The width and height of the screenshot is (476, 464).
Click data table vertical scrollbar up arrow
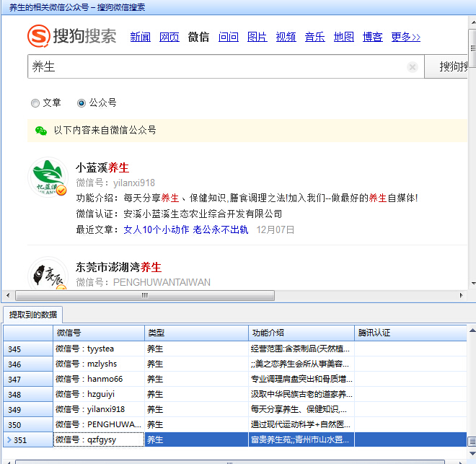472,331
